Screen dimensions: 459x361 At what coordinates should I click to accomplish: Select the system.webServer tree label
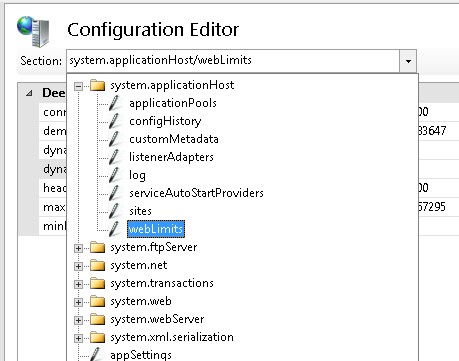[x=157, y=319]
